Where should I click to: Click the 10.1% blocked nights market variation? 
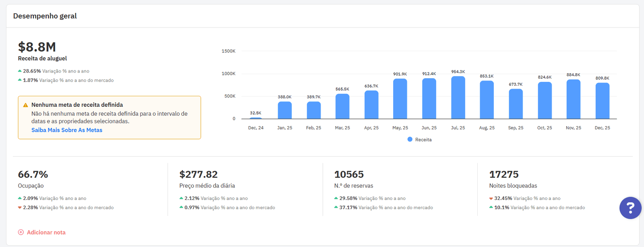[x=502, y=208]
